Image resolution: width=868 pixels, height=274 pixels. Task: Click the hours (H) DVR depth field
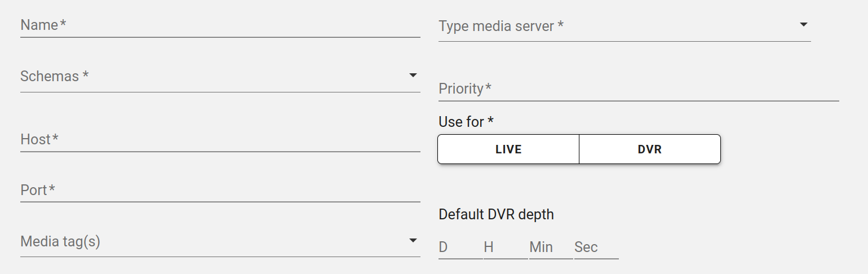coord(505,248)
